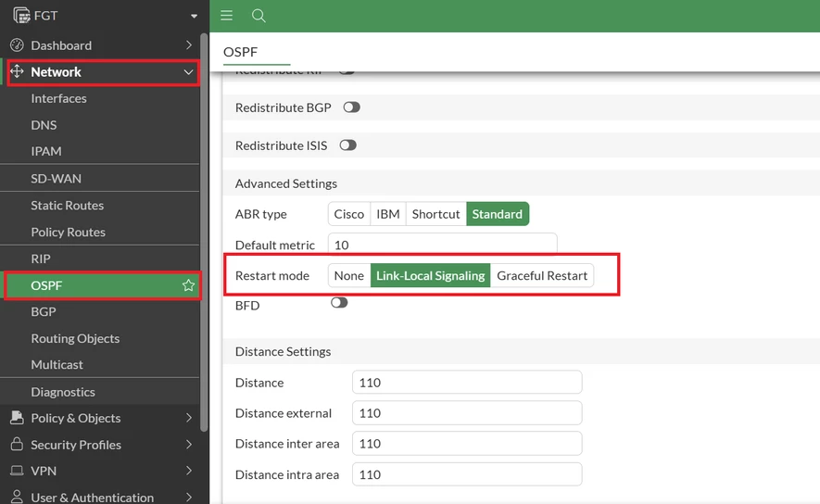Click the Distance inter area field
Image resolution: width=820 pixels, height=504 pixels.
coord(467,444)
